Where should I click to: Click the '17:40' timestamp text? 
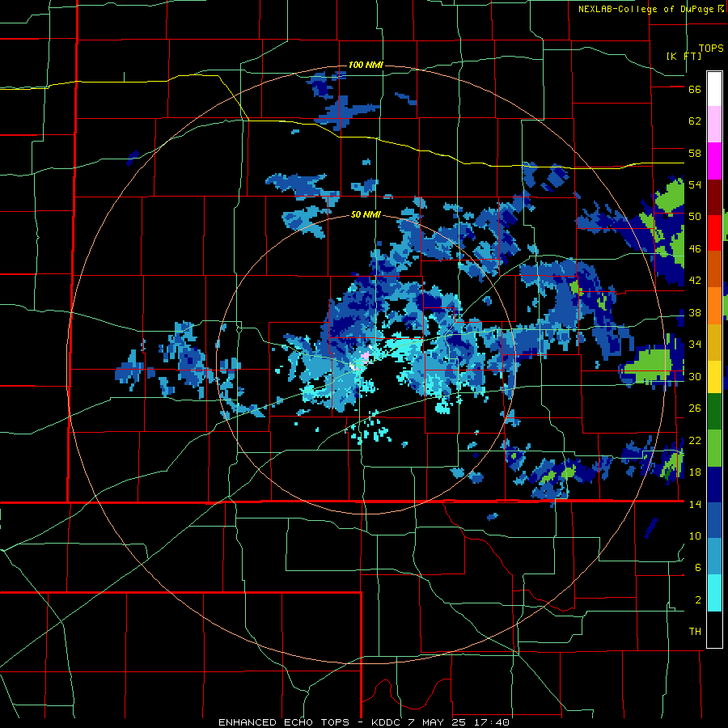coord(492,722)
